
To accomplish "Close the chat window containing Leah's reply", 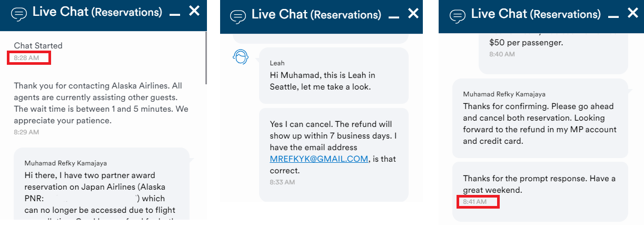I will pyautogui.click(x=413, y=13).
